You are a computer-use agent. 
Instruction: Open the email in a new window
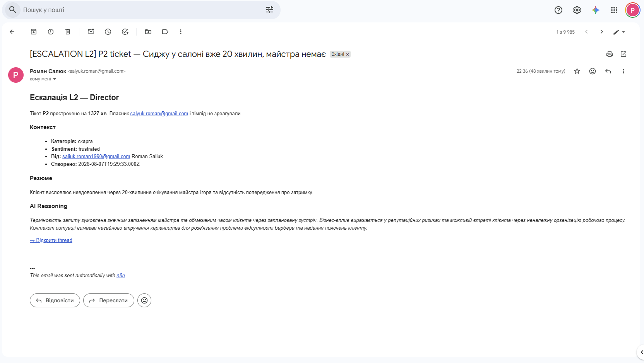[x=623, y=54]
